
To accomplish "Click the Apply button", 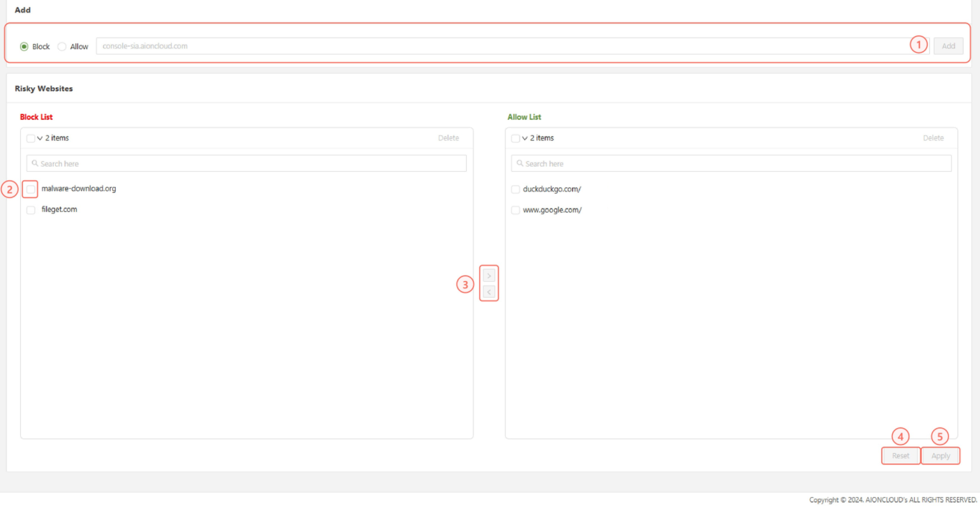I will pyautogui.click(x=940, y=456).
